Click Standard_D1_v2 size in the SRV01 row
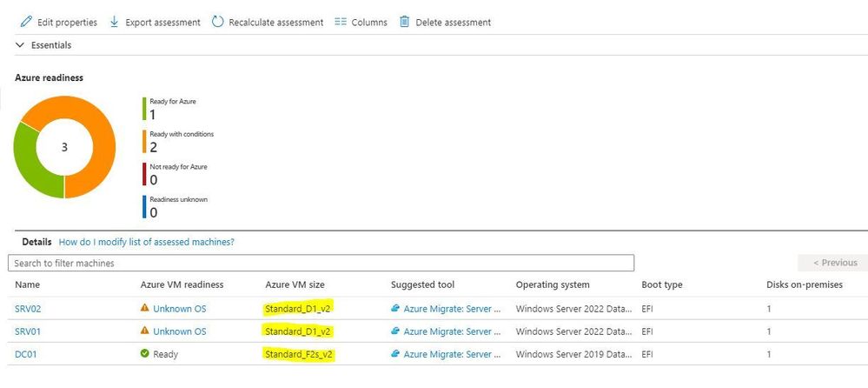 coord(298,331)
